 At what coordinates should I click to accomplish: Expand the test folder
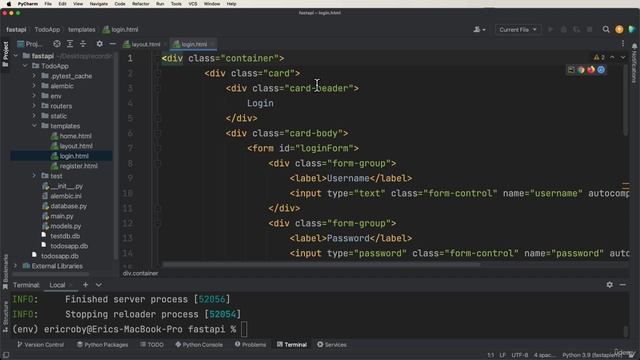(34, 176)
